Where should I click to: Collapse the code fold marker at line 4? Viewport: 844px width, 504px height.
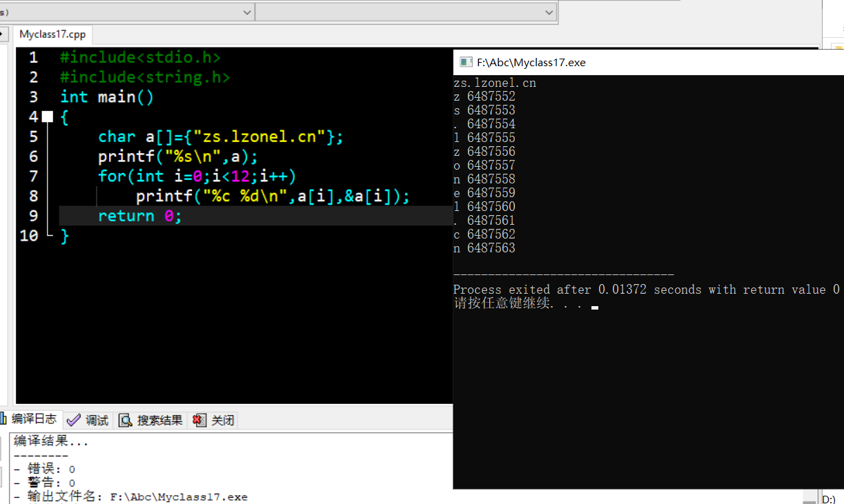pyautogui.click(x=47, y=117)
